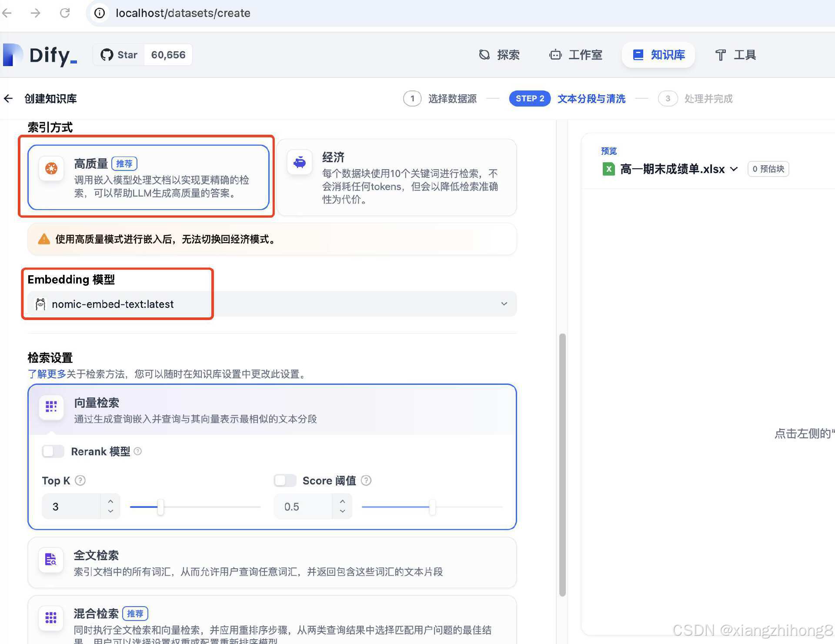
Task: Click the Excel icon next to 高一期末成绩单.xlsx
Action: (x=608, y=169)
